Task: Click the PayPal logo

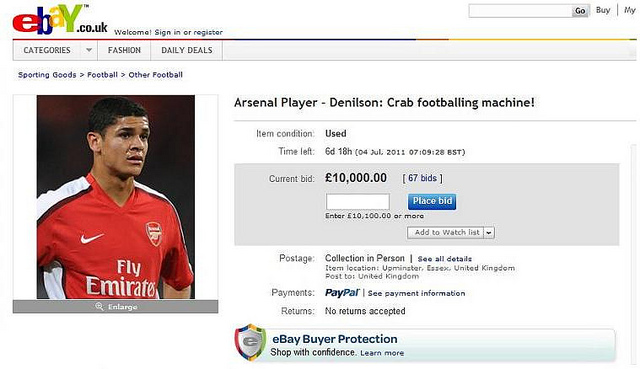Action: [342, 293]
